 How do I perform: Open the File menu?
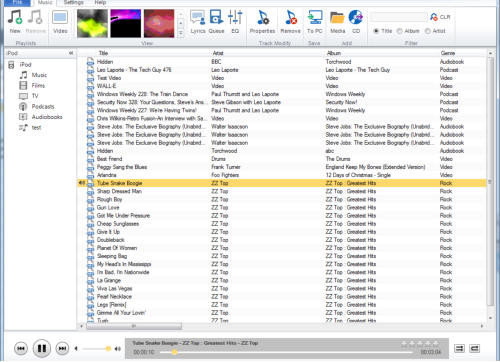17,2
